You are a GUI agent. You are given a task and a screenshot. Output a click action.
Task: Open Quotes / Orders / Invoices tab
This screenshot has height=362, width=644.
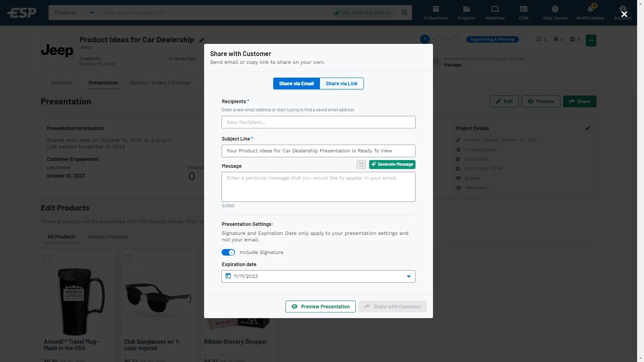160,83
